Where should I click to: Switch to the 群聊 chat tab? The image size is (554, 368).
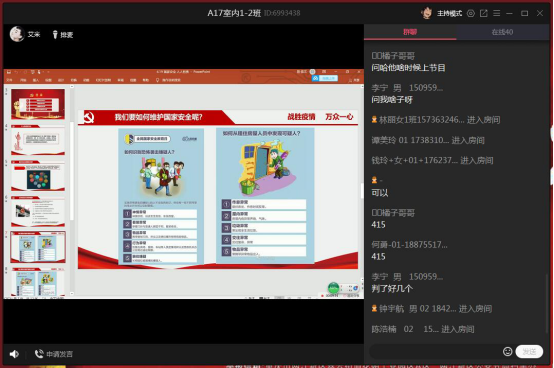[x=410, y=32]
